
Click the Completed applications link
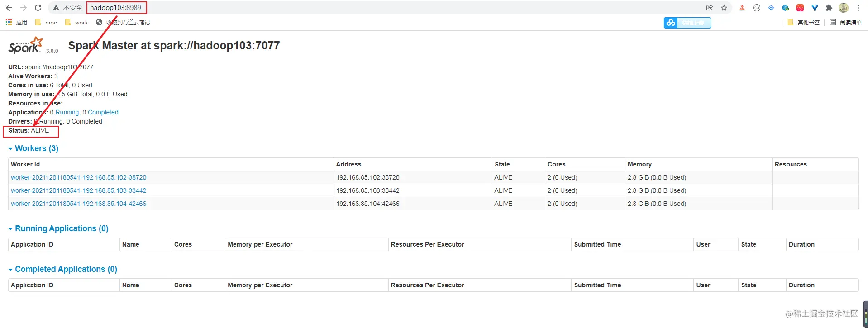103,112
